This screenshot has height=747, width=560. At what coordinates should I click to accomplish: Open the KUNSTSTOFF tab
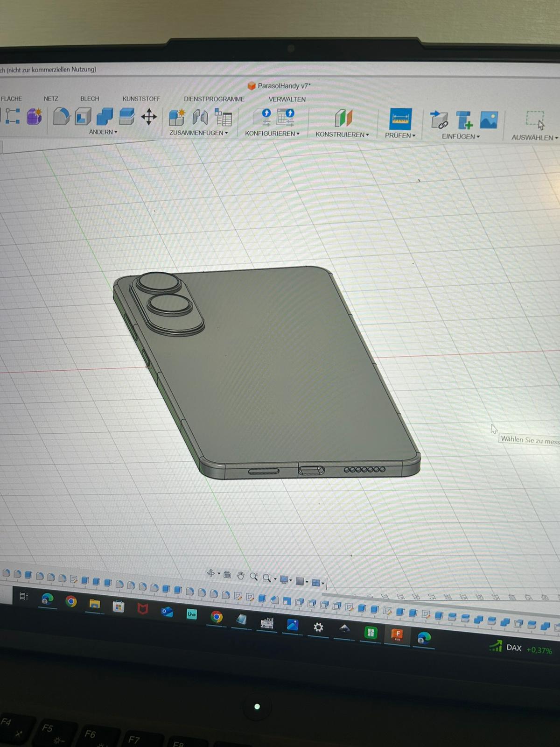[141, 99]
